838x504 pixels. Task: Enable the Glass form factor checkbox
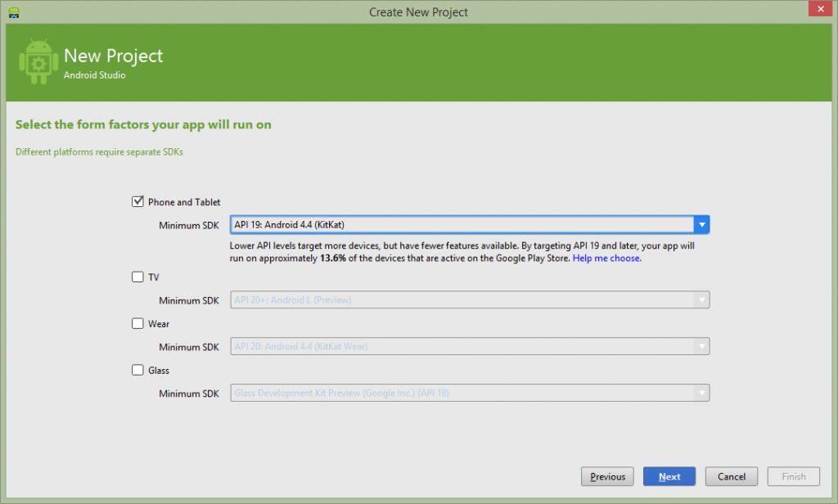(x=137, y=370)
